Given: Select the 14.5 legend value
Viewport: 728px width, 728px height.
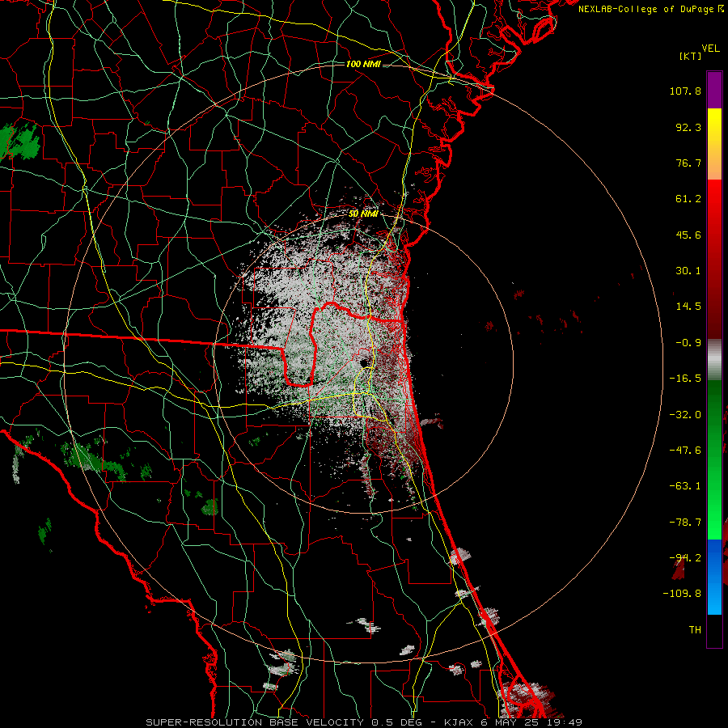Looking at the screenshot, I should pos(688,307).
